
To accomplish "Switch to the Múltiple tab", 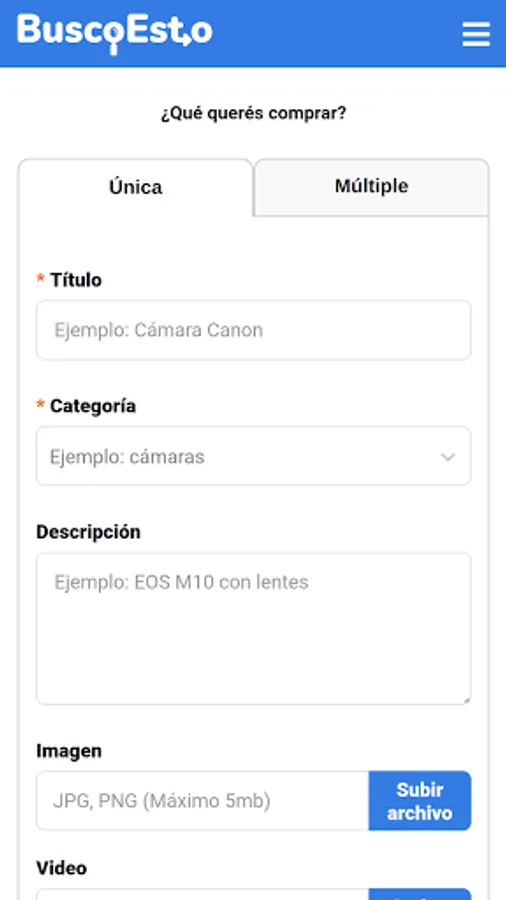I will (x=372, y=187).
